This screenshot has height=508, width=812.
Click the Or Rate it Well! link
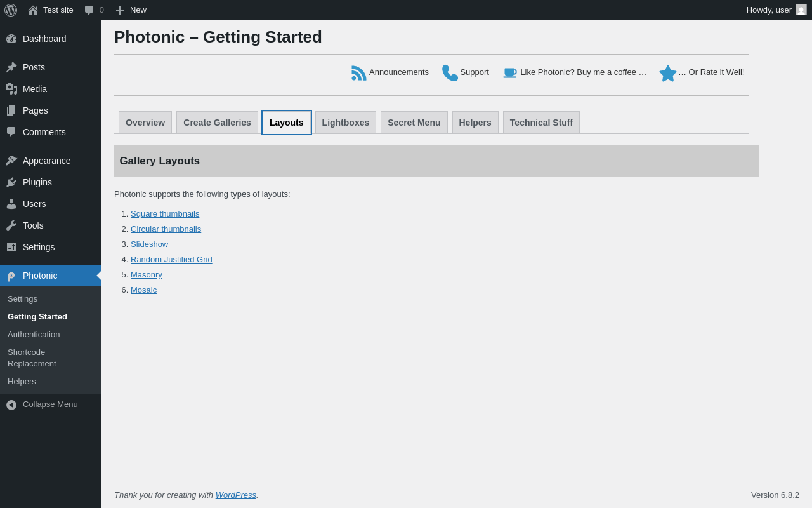(711, 72)
